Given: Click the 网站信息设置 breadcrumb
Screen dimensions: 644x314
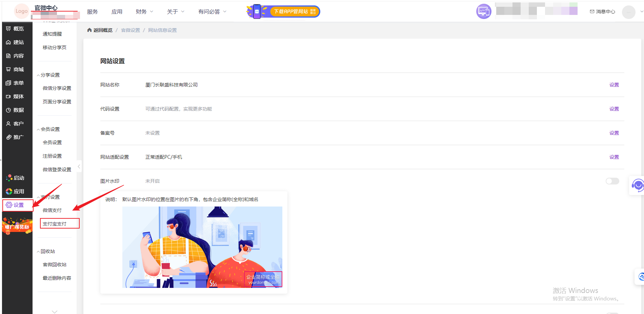Looking at the screenshot, I should coord(162,30).
